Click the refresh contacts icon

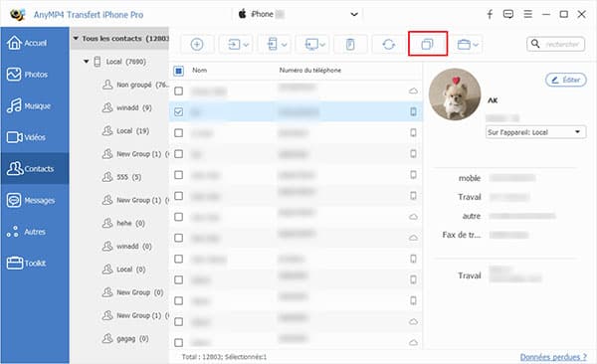pyautogui.click(x=389, y=45)
